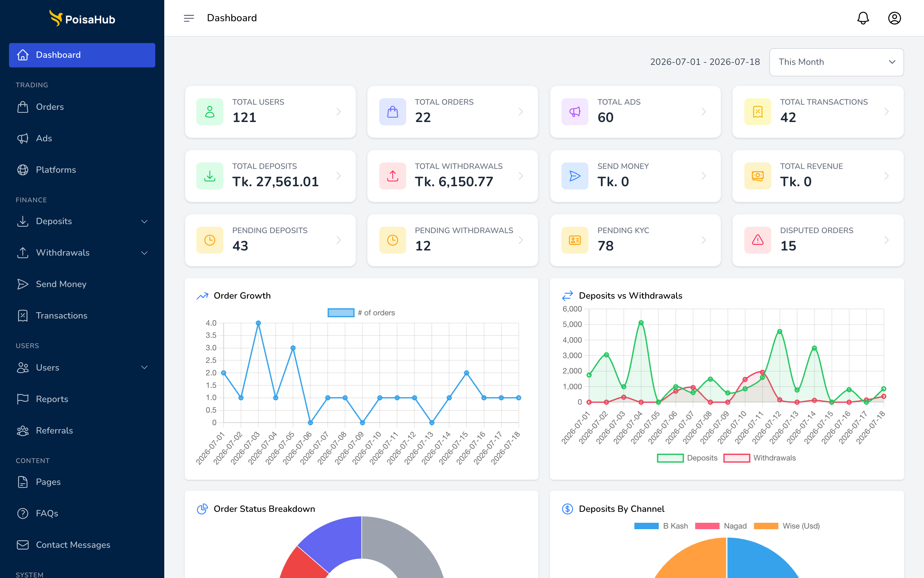
Task: Open Transactions in the sidebar
Action: [x=82, y=316]
